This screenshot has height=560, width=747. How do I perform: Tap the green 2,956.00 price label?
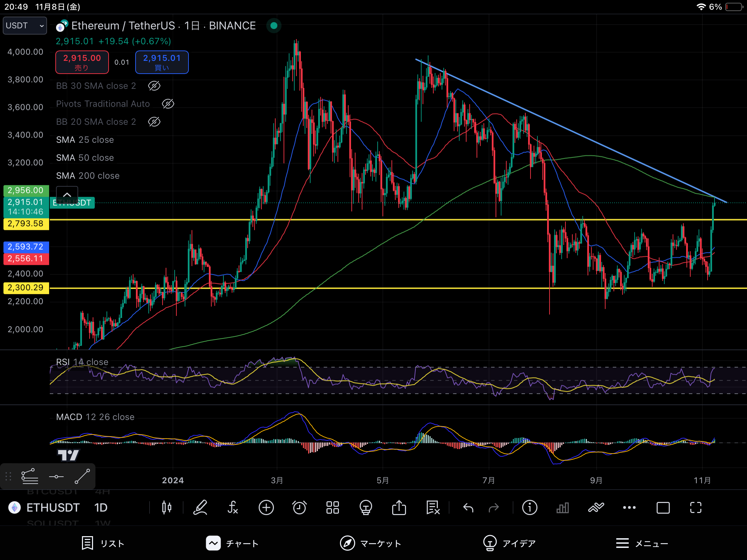(x=26, y=190)
